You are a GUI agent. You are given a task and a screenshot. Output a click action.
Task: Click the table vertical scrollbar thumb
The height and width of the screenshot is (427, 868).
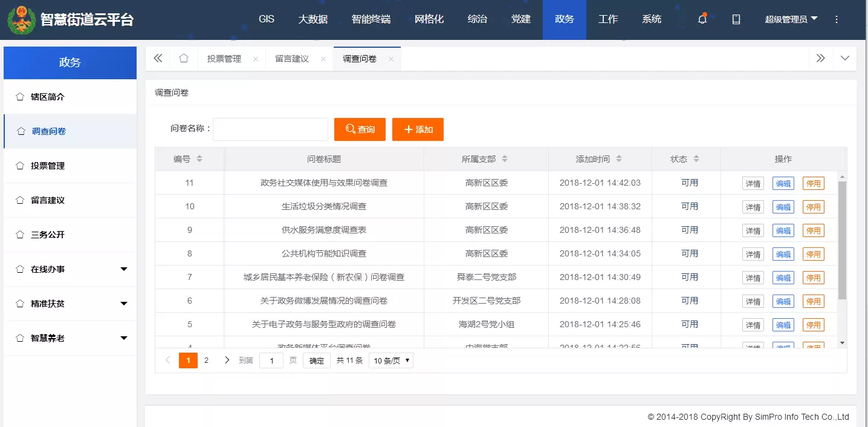point(842,240)
